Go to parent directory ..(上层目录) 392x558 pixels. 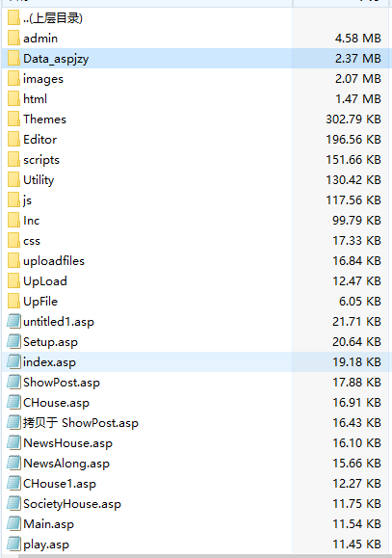(x=53, y=17)
